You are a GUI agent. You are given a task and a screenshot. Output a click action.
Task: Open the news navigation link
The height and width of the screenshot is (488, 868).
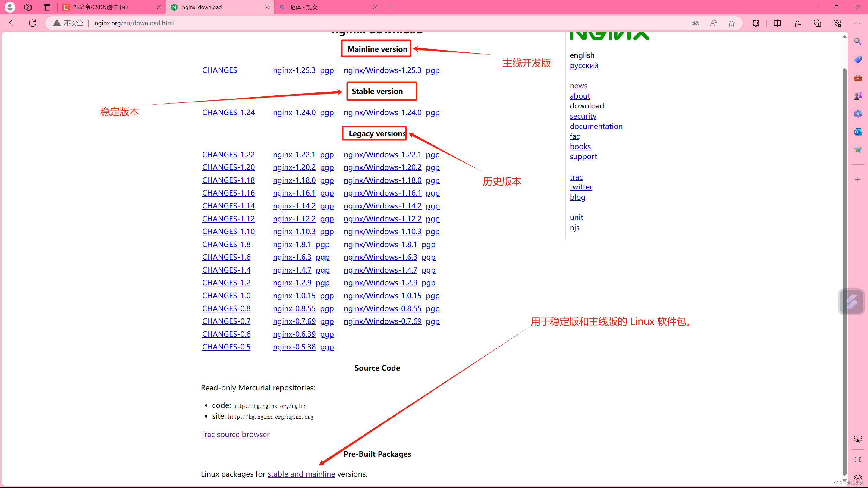click(578, 86)
